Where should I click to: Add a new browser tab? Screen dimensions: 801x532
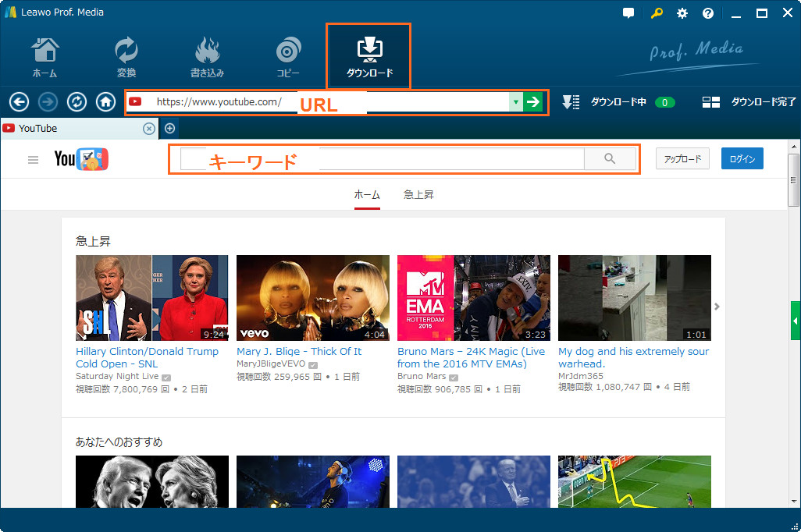pyautogui.click(x=169, y=129)
